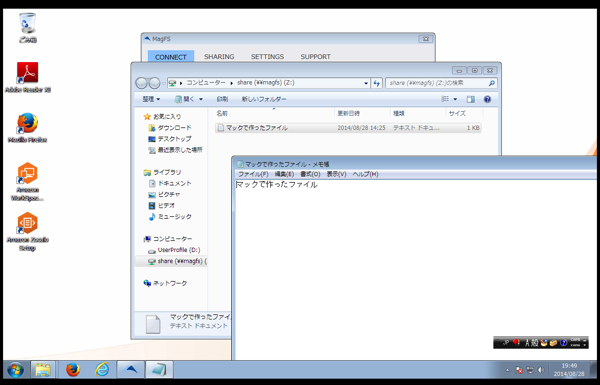This screenshot has width=600, height=385.
Task: Click the Explorer back navigation button
Action: click(x=142, y=83)
